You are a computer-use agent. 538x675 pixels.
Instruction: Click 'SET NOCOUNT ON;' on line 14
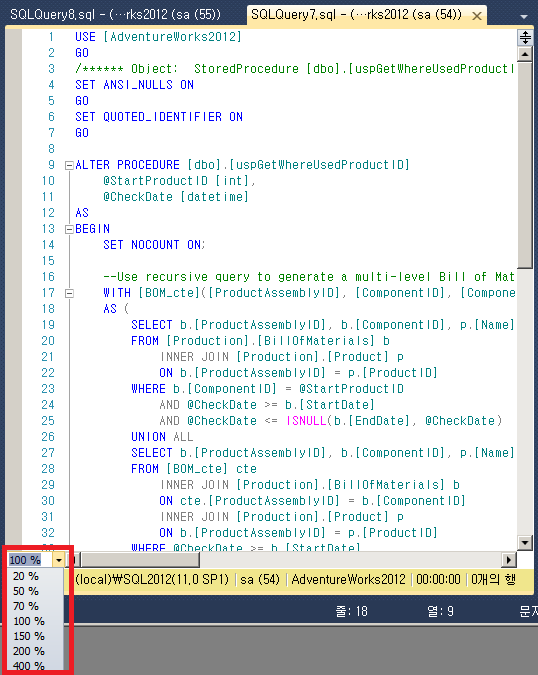pos(154,245)
